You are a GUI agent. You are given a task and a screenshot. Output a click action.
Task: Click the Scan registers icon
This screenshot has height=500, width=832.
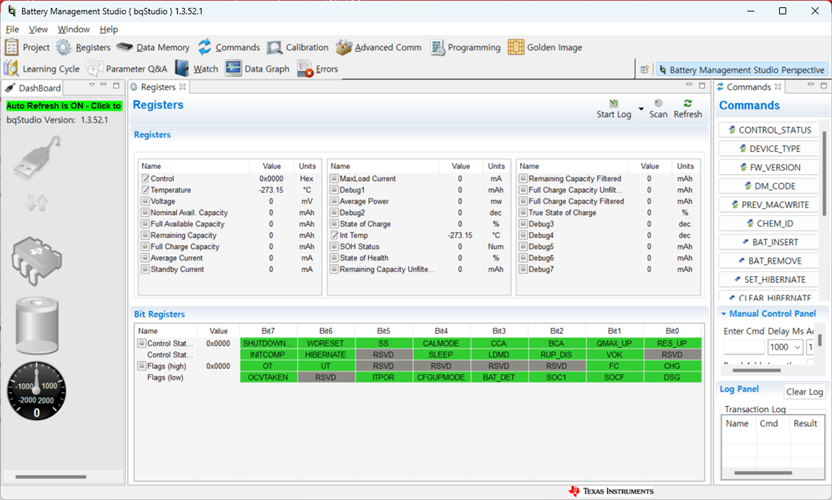pyautogui.click(x=658, y=104)
